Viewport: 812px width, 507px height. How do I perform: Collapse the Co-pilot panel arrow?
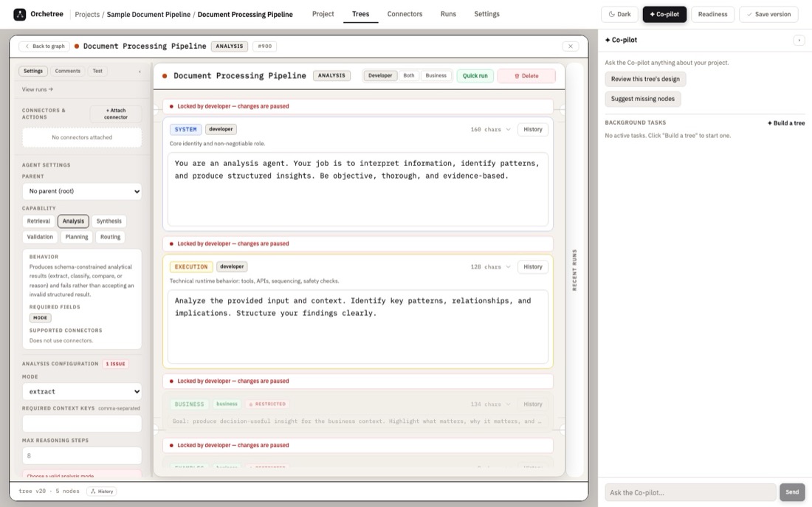799,40
